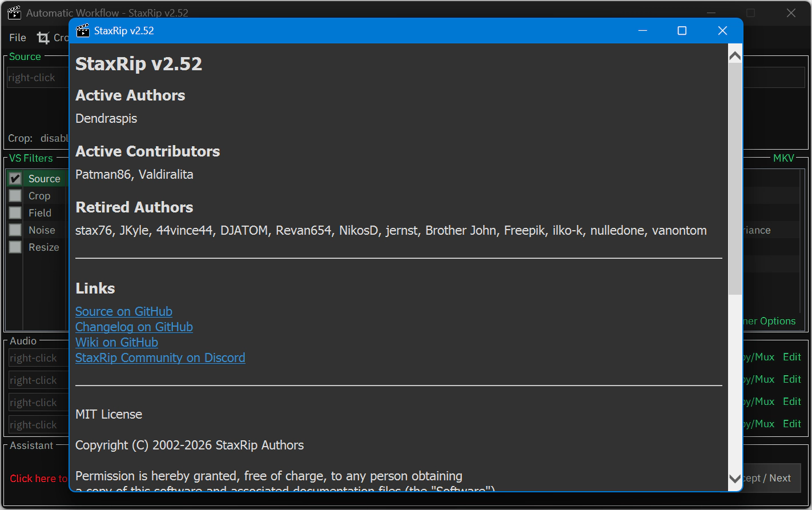The image size is (812, 510).
Task: Enable the Crop filter checkbox
Action: [x=15, y=196]
